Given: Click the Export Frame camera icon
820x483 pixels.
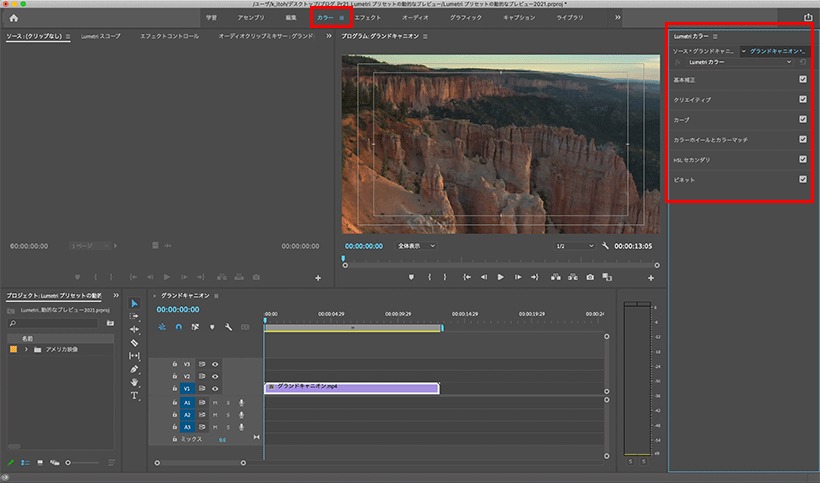Looking at the screenshot, I should coord(590,277).
